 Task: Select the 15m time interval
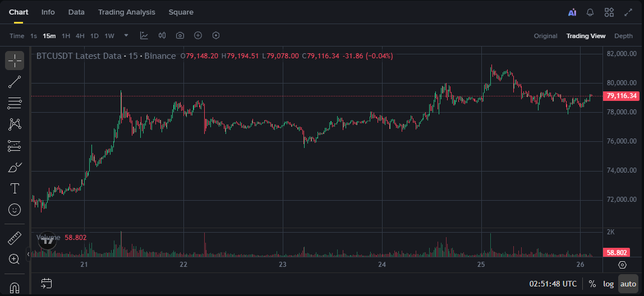49,36
